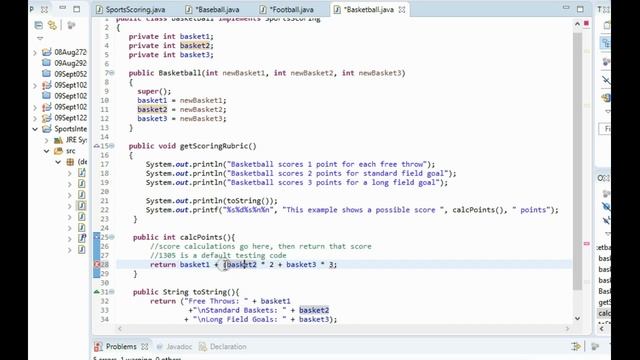Screen dimensions: 640x360
Task: Click the gutter marker on line 25
Action: [x=97, y=237]
